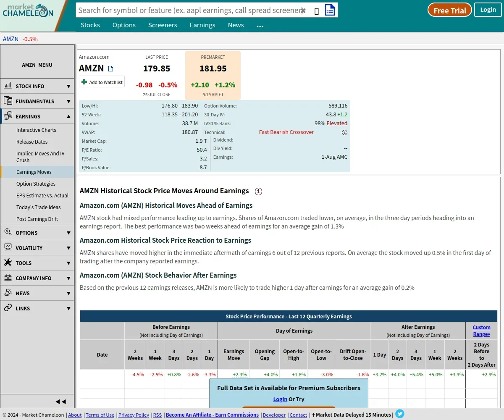The image size is (504, 420).
Task: Click the Earnings coins icon
Action: click(x=8, y=116)
